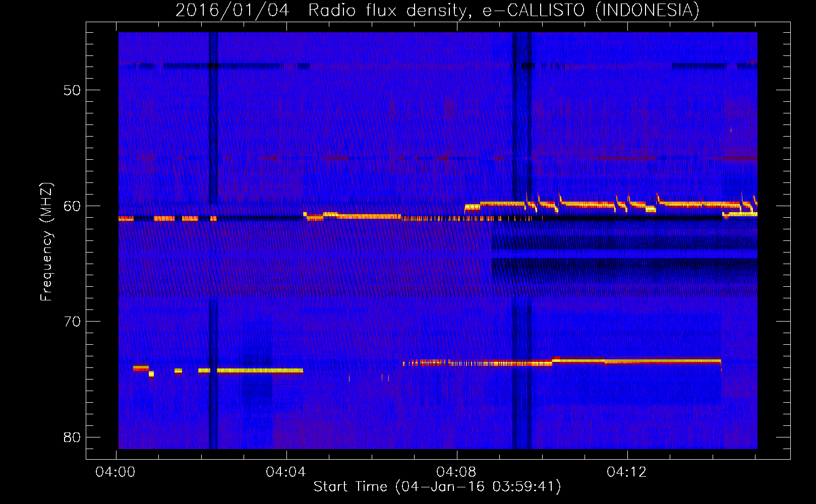This screenshot has height=504, width=816.
Task: Click the '80' frequency tick label
Action: click(72, 437)
